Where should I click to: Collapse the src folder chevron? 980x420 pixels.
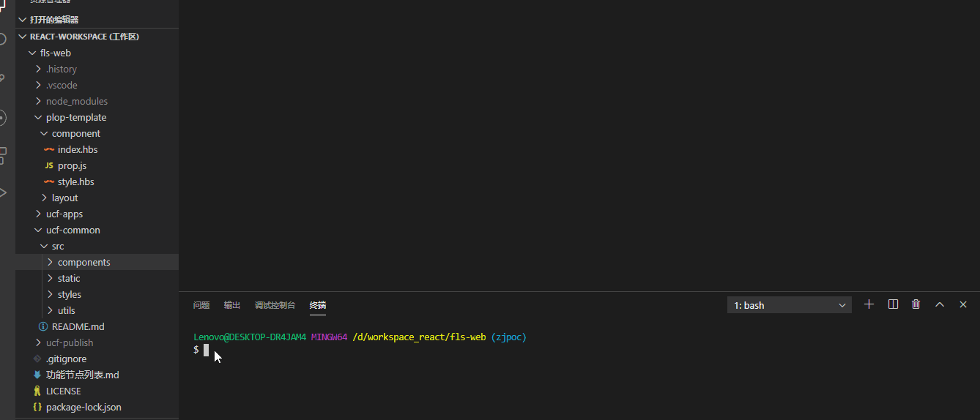[x=44, y=246]
